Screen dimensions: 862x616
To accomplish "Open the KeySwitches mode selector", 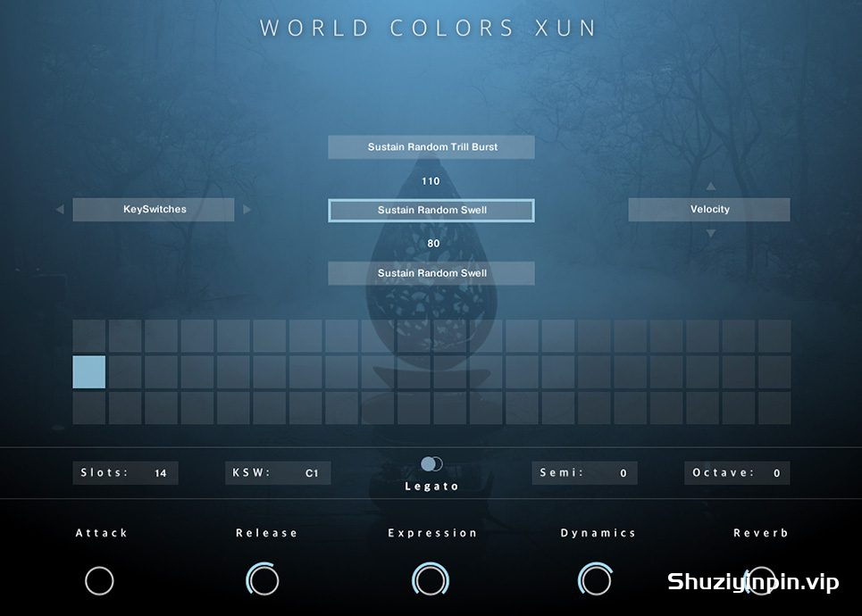I will (154, 210).
